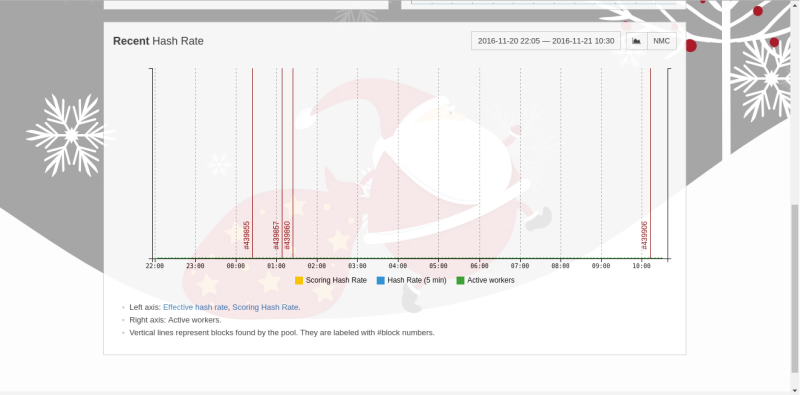The width and height of the screenshot is (800, 395).
Task: Click the block marker line #439906
Action: [651, 163]
